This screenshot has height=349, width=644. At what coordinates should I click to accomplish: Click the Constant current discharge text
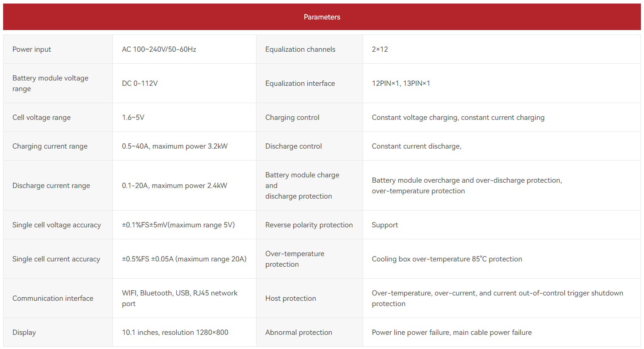[x=416, y=146]
